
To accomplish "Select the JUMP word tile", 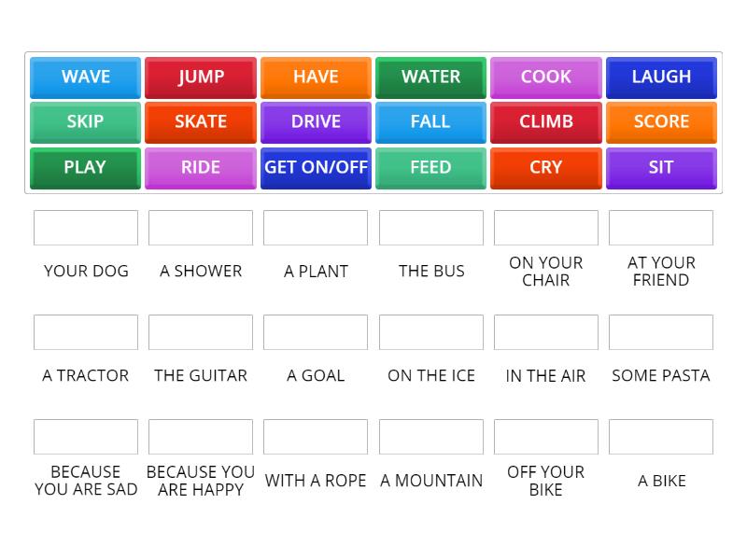I will (200, 77).
